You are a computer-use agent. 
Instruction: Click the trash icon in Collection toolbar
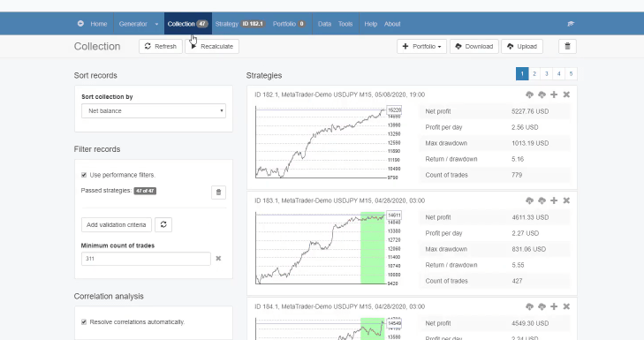[568, 47]
